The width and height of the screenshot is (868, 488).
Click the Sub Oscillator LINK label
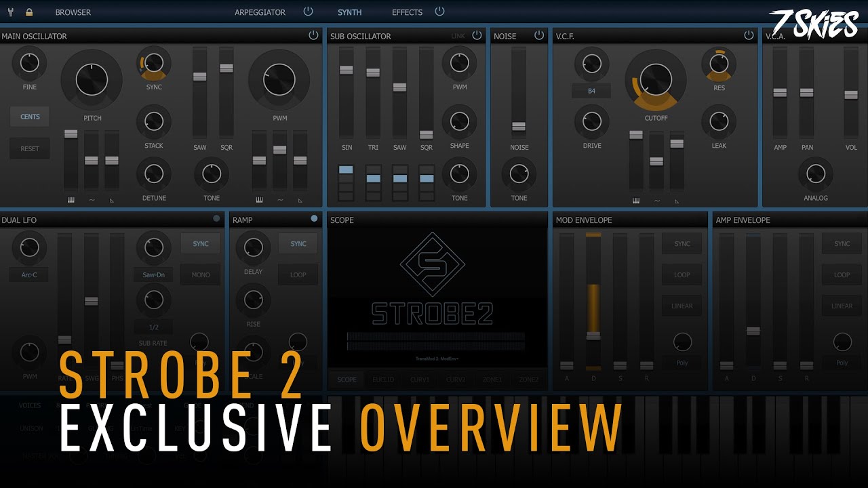(458, 36)
